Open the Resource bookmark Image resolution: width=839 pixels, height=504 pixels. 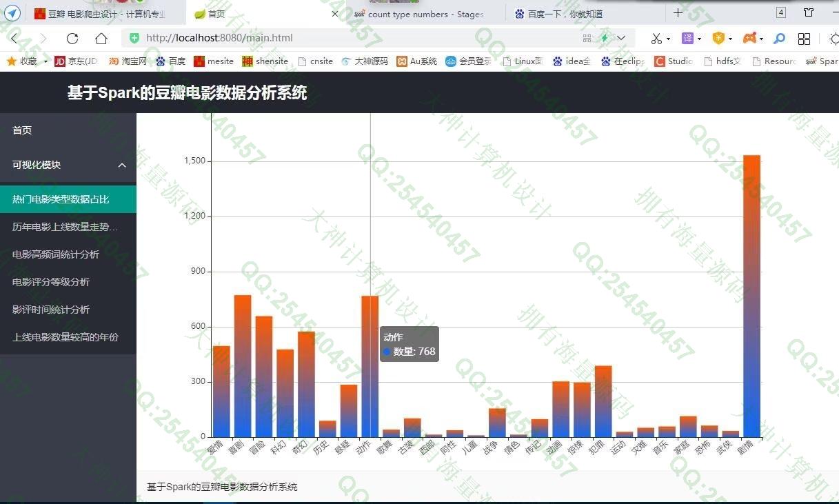tap(774, 61)
